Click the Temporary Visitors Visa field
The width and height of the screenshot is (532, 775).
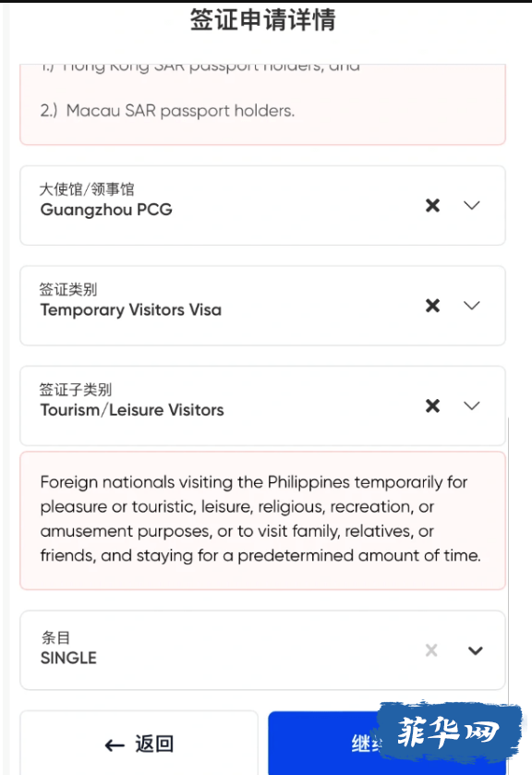coord(262,306)
